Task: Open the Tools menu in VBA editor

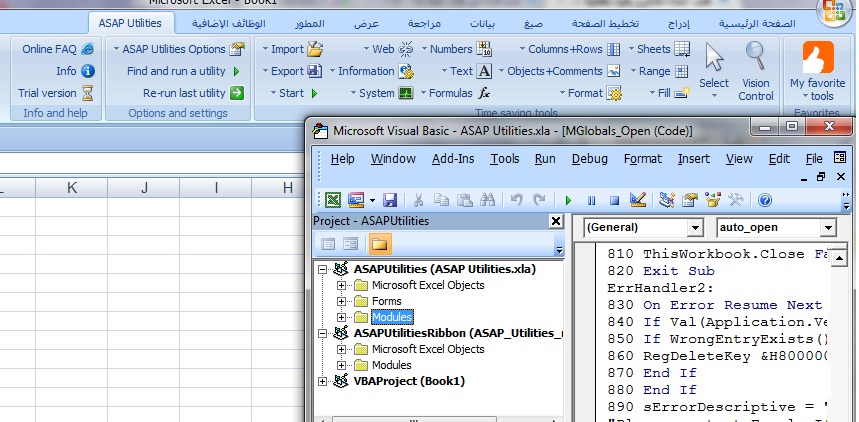Action: click(505, 159)
